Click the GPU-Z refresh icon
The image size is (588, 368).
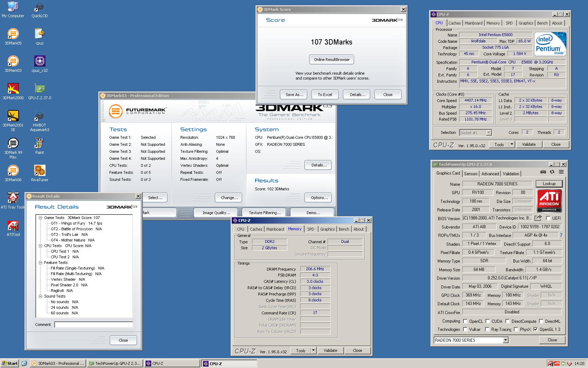pos(552,172)
